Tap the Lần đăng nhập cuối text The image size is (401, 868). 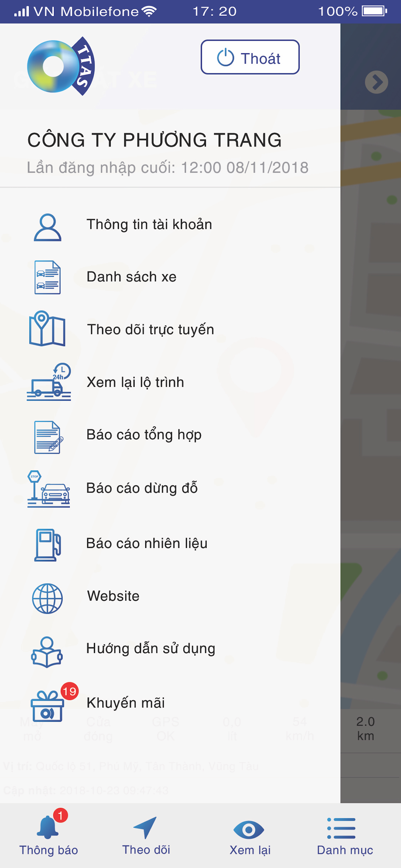point(168,168)
